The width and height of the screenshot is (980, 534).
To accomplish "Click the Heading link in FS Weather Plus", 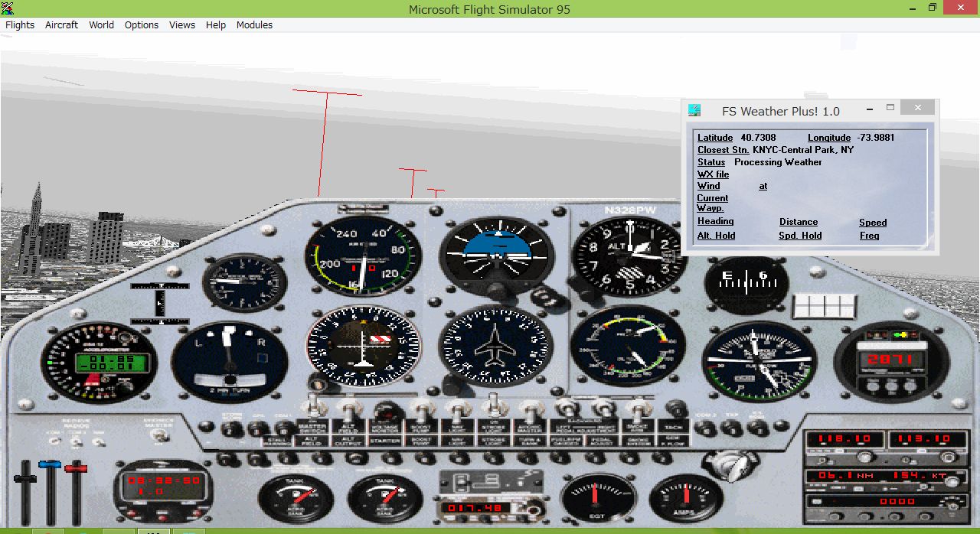I will (x=715, y=221).
